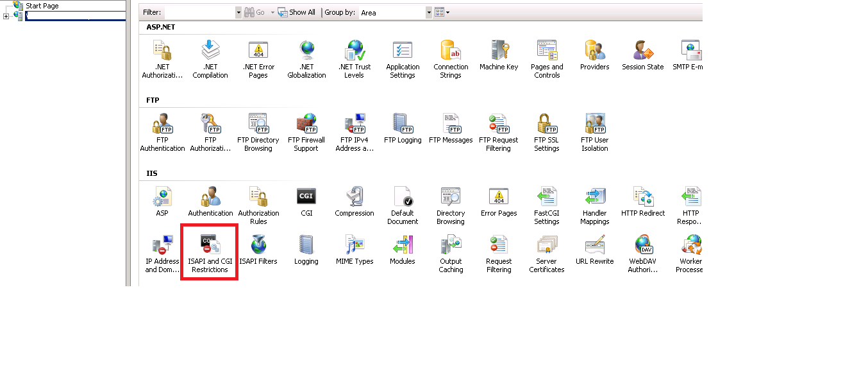Open IIS Error Pages feature
This screenshot has height=369, width=868.
coord(499,202)
